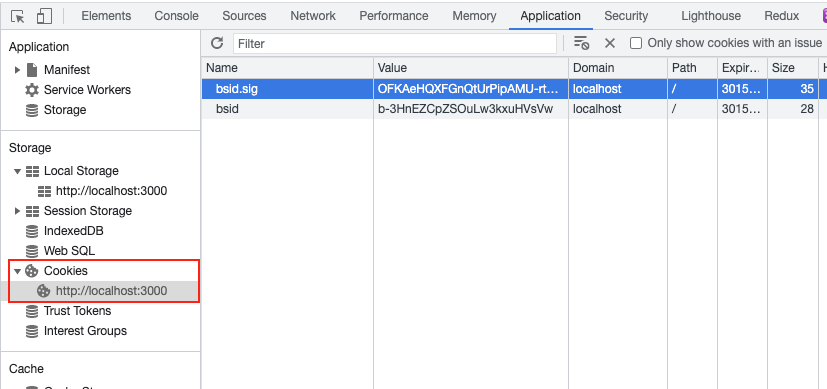Collapse the Cookies tree arrow

17,271
